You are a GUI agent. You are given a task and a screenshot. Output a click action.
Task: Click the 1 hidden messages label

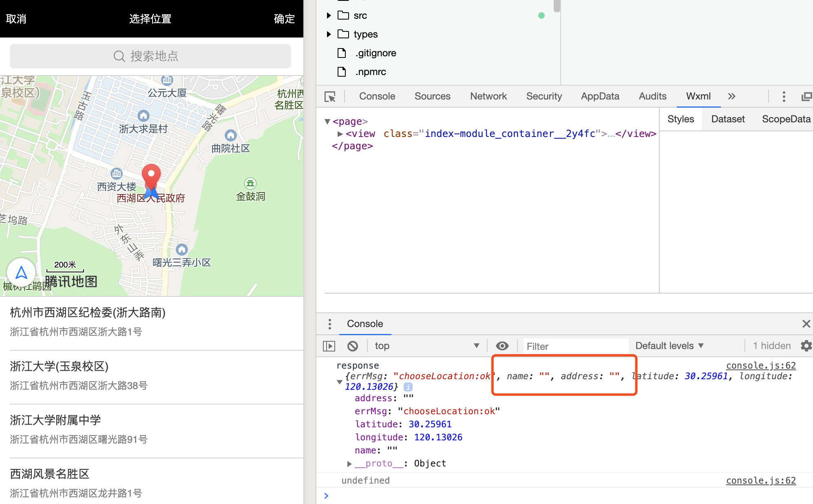772,346
